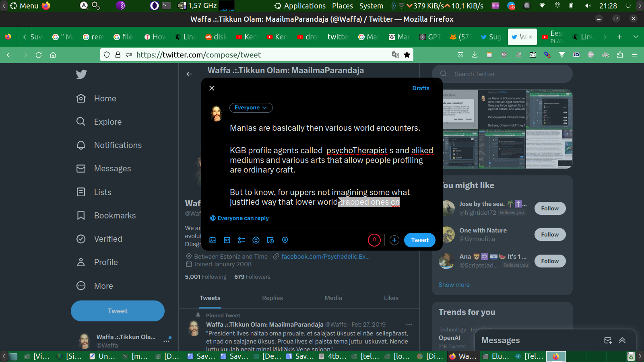
Task: Add an image to the tweet
Action: [213, 240]
